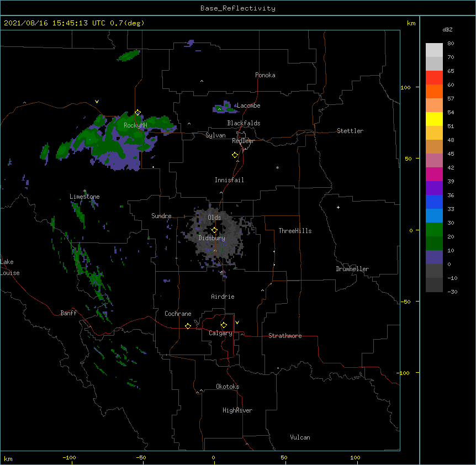476x465 pixels.
Task: Select the yellow diamond marker between Olds and Didsbury
Action: tap(214, 230)
